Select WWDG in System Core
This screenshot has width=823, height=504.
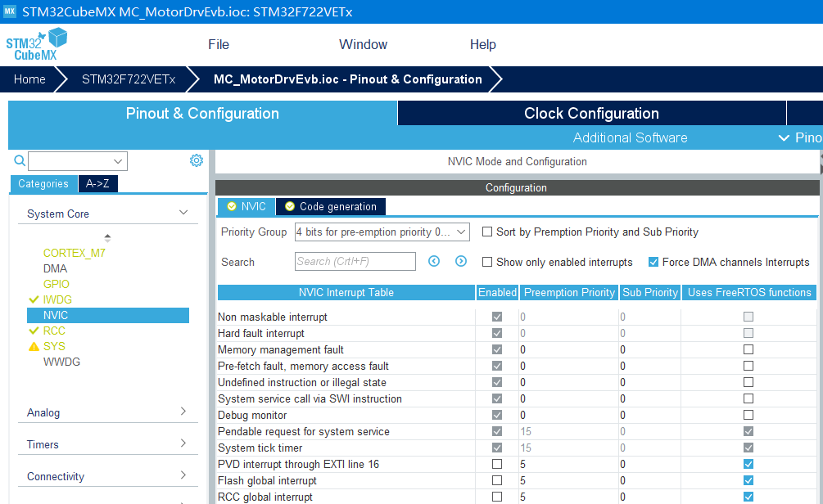pyautogui.click(x=61, y=362)
